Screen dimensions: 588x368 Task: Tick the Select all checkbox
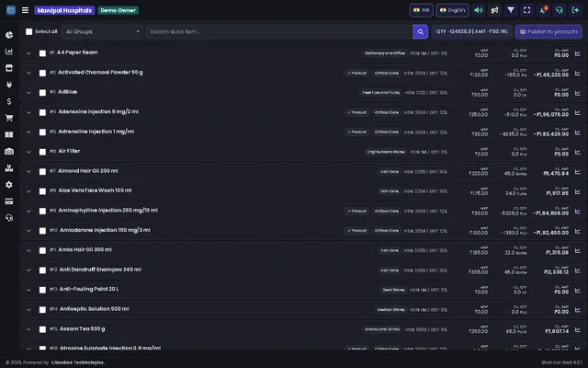click(28, 31)
